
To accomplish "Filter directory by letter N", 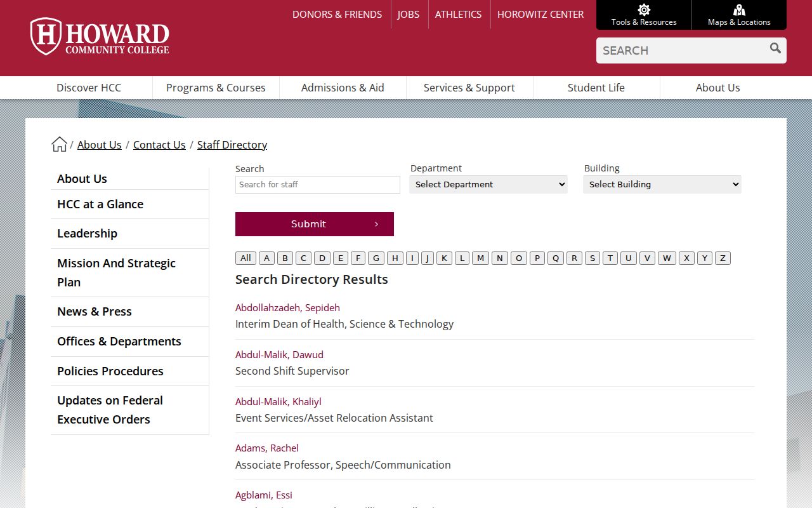I will (500, 258).
